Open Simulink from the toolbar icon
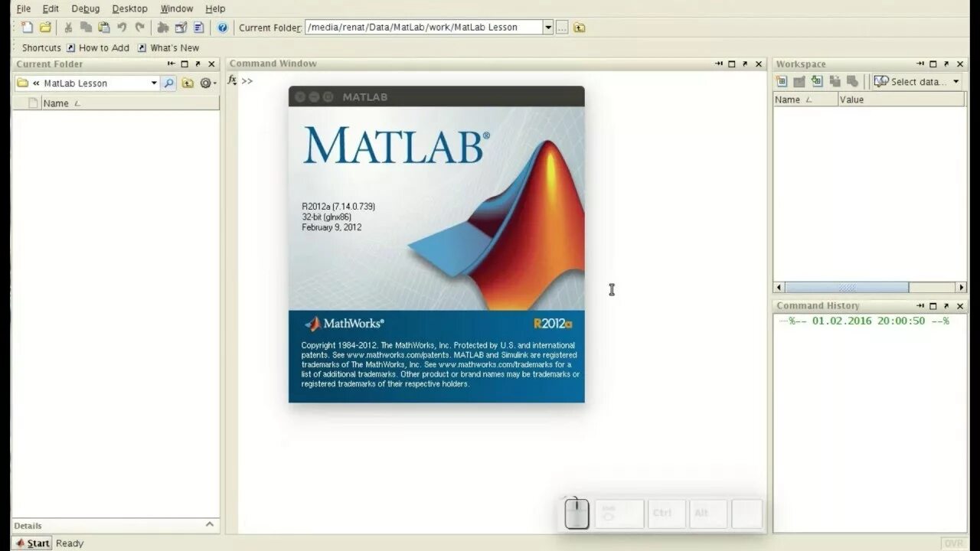The height and width of the screenshot is (551, 980). [163, 28]
